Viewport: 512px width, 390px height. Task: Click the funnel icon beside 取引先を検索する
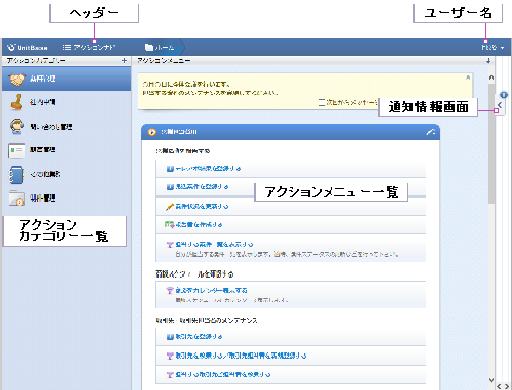[x=170, y=356]
